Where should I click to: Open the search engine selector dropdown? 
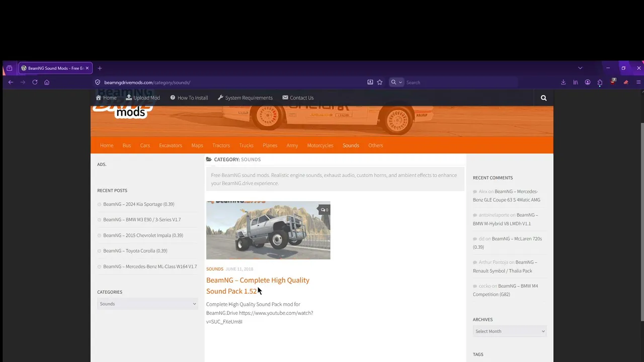396,82
